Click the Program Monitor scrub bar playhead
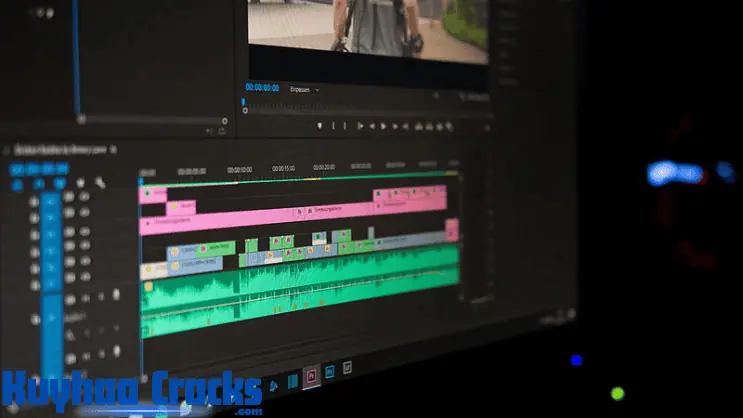The width and height of the screenshot is (743, 418). [x=245, y=101]
